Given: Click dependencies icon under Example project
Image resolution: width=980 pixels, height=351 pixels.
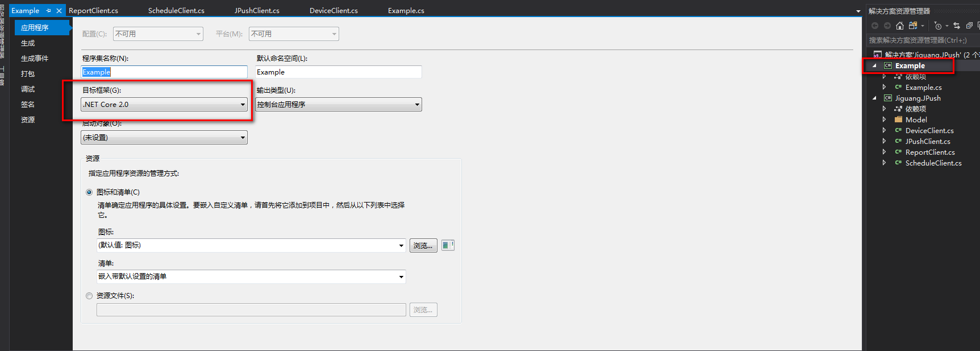Looking at the screenshot, I should tap(899, 76).
